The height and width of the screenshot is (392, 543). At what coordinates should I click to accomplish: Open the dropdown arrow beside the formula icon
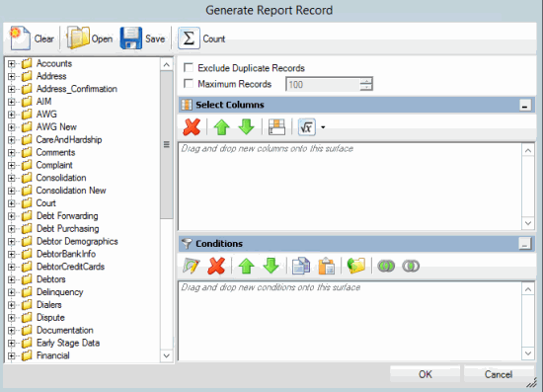click(323, 127)
